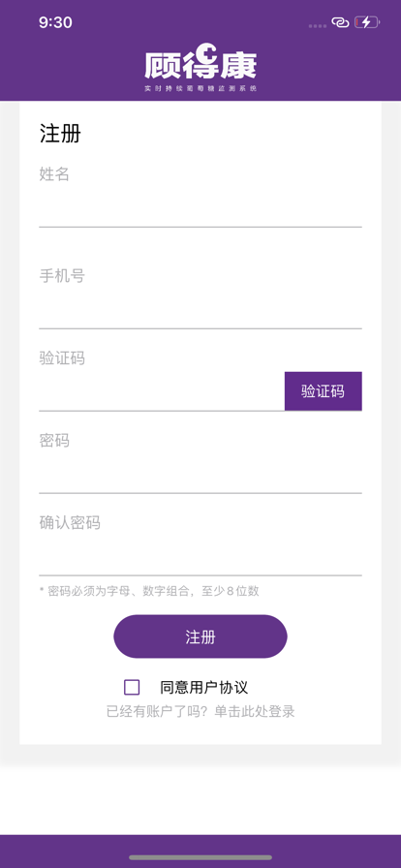Tap the link icon in status bar

click(340, 22)
